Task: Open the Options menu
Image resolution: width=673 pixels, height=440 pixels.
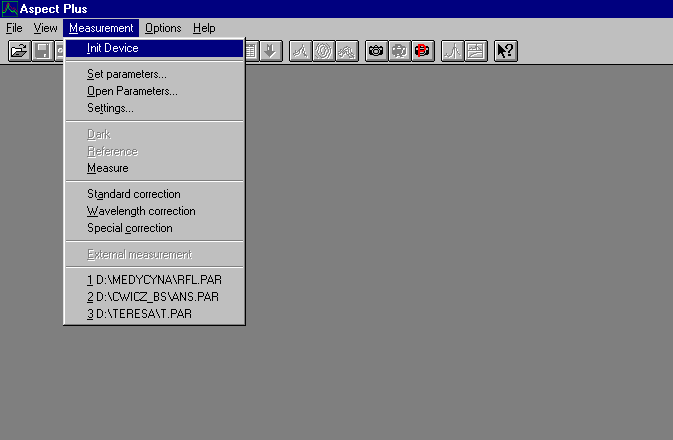Action: (163, 28)
